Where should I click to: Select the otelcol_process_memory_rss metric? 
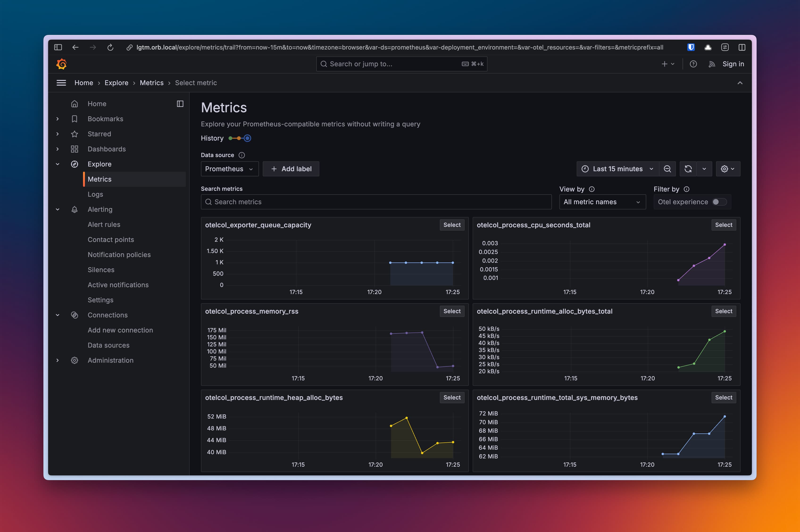(452, 311)
